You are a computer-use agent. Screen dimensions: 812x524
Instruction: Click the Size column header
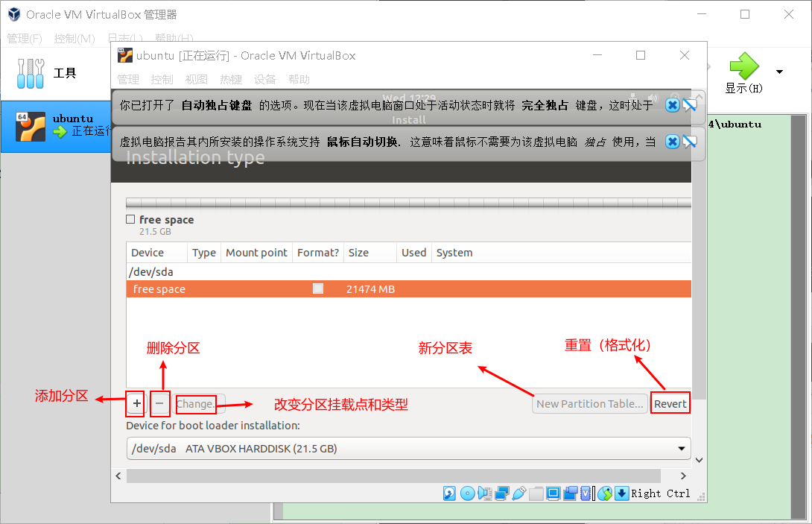[369, 253]
